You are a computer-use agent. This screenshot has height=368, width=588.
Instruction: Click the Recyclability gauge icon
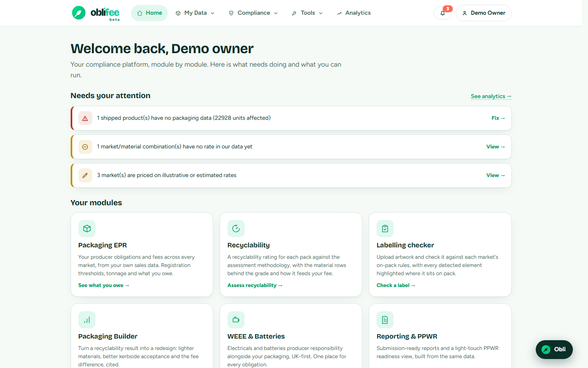[236, 229]
